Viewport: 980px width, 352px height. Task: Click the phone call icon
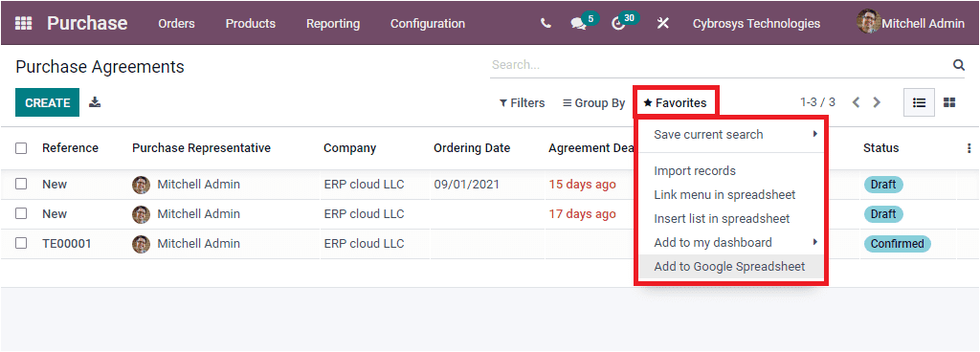pyautogui.click(x=546, y=24)
